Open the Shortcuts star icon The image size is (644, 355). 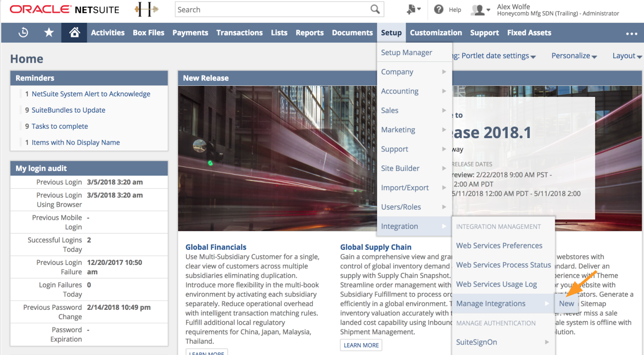(x=49, y=33)
